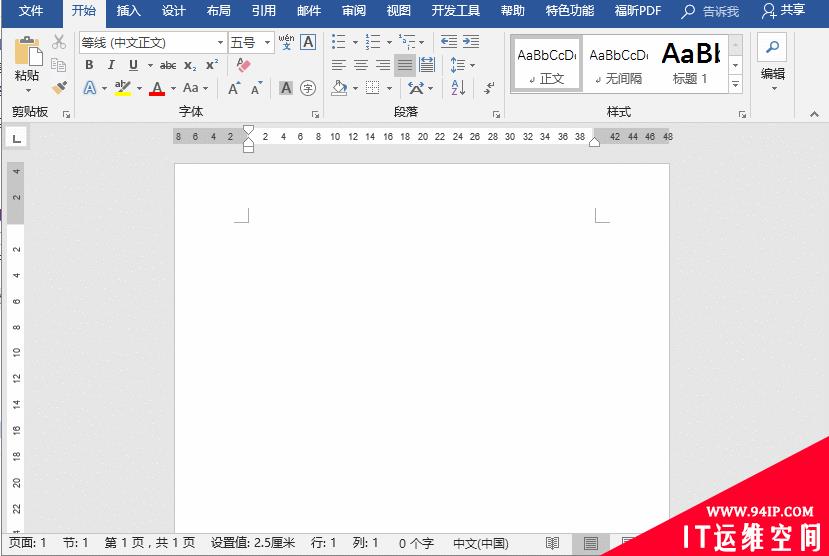Click the shading paint bucket icon
829x556 pixels.
(339, 88)
